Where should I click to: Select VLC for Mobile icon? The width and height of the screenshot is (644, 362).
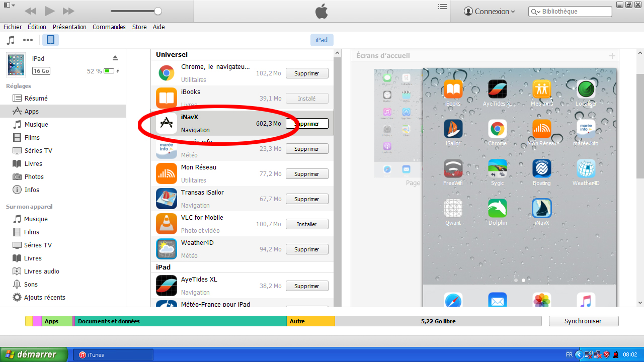pyautogui.click(x=166, y=224)
